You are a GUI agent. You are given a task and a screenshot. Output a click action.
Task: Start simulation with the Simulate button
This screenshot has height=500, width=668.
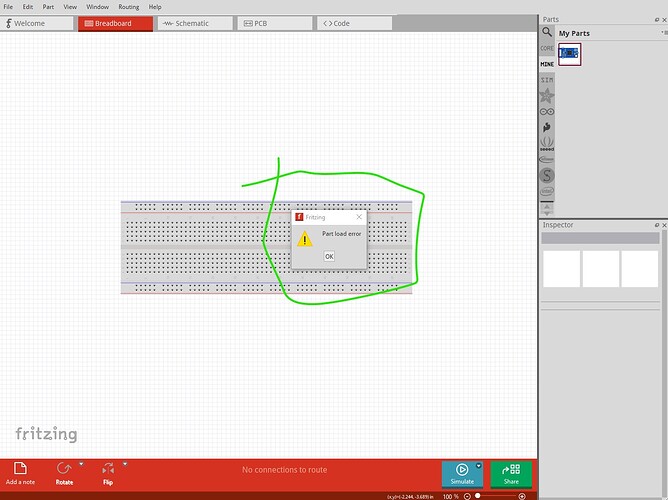(x=462, y=473)
